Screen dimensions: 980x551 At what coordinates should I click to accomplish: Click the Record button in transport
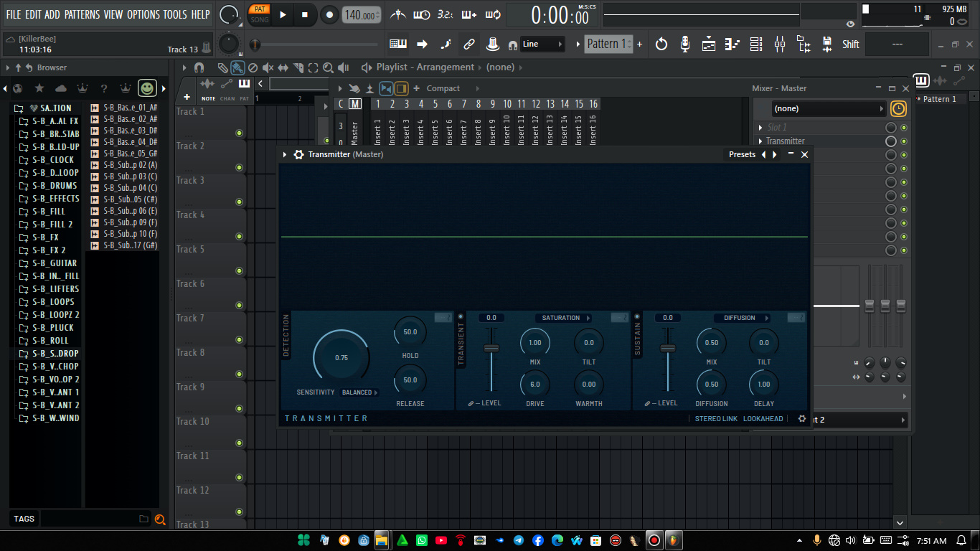pos(329,14)
